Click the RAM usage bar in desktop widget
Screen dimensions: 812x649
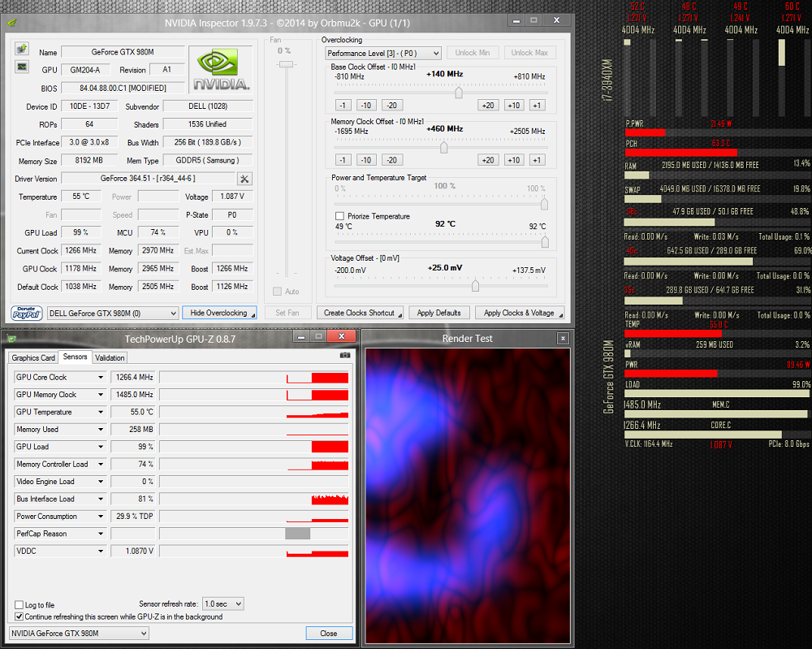point(717,175)
